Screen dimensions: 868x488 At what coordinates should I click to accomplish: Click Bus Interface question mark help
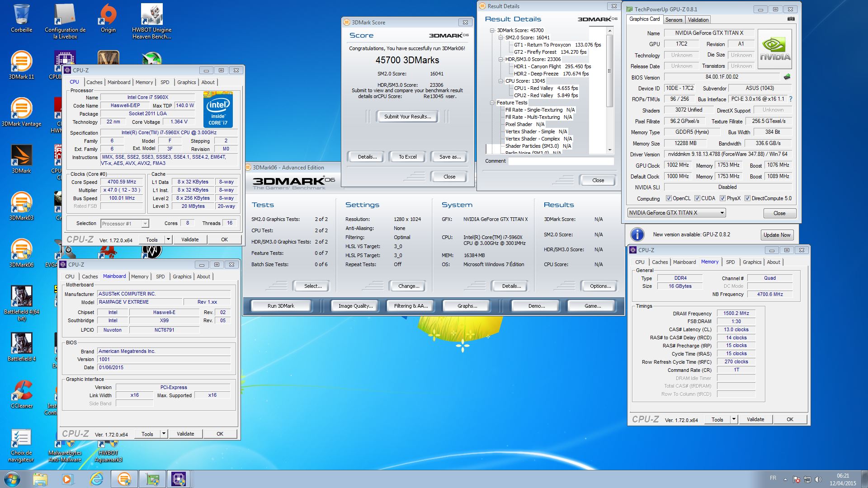point(791,99)
